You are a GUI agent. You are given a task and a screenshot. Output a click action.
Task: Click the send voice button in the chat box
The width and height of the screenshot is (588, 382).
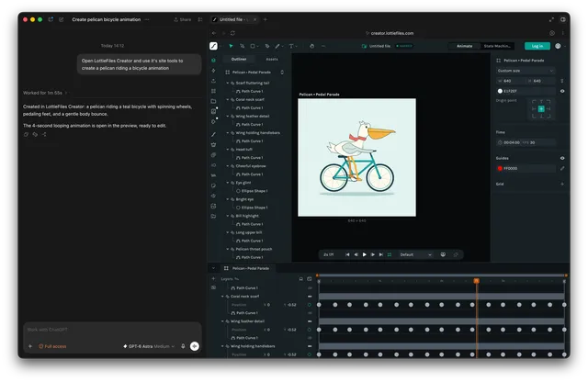click(194, 346)
